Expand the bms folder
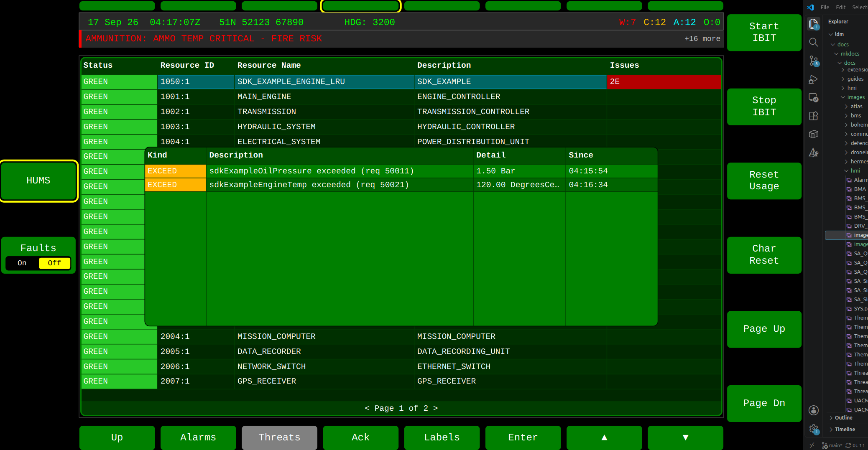The width and height of the screenshot is (868, 450). [x=846, y=116]
